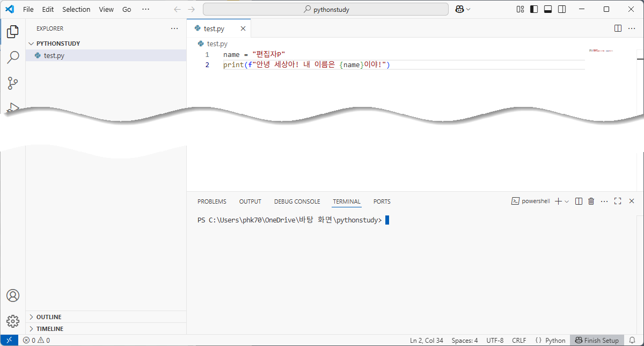Expand the OUTLINE section
This screenshot has height=346, width=644.
click(106, 317)
